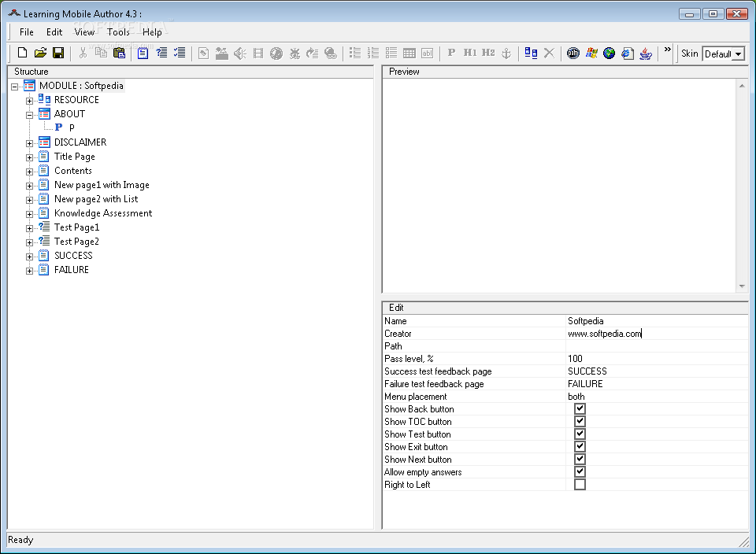This screenshot has height=554, width=756.
Task: Publish to Palm device icon
Action: coord(573,53)
